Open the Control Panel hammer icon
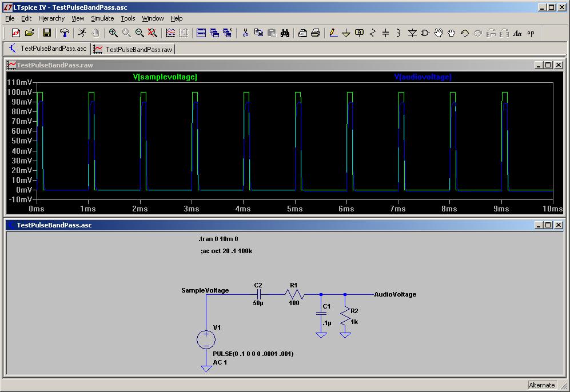Viewport: 570px width, 392px height. (65, 33)
